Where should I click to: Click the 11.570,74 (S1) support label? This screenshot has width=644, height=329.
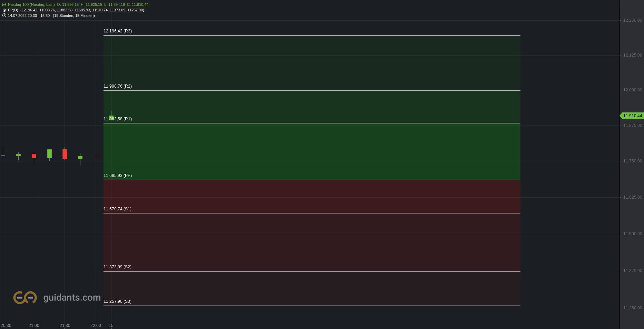[x=117, y=209]
